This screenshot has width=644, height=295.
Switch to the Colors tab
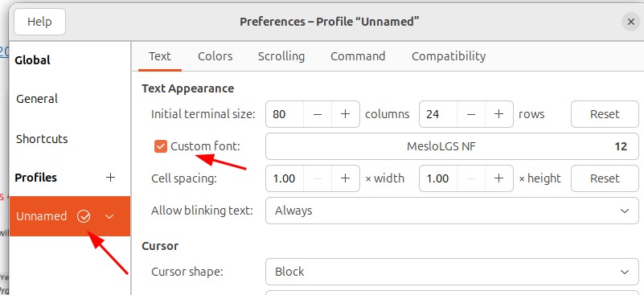coord(215,56)
